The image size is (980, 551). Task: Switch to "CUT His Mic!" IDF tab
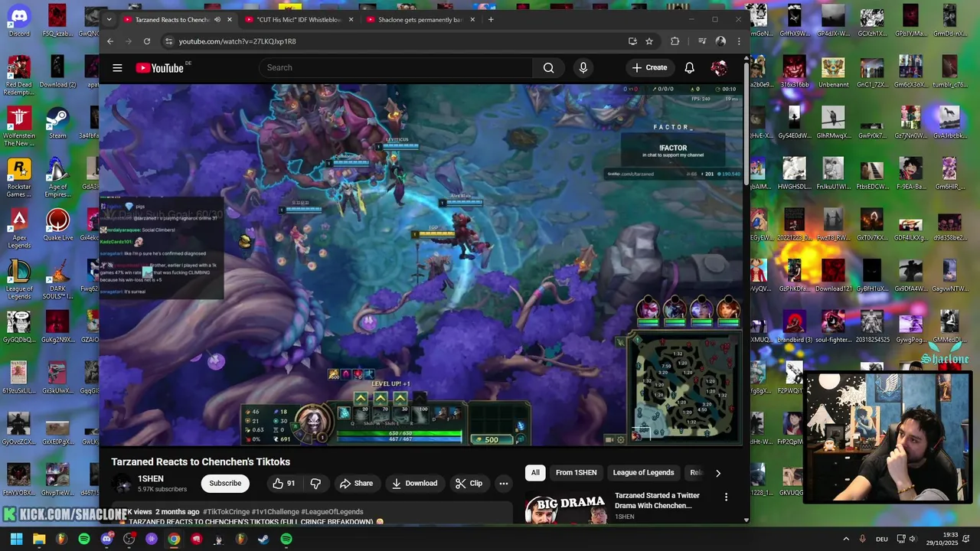click(x=299, y=20)
